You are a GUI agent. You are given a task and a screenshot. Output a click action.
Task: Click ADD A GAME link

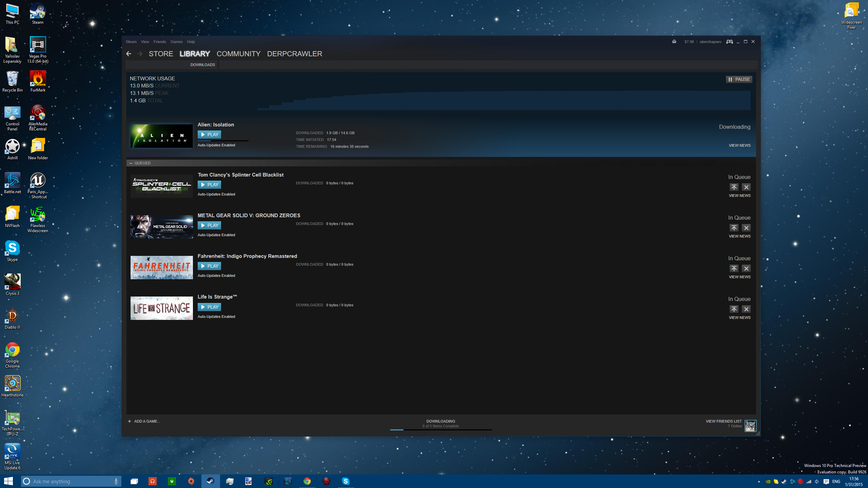(x=144, y=421)
